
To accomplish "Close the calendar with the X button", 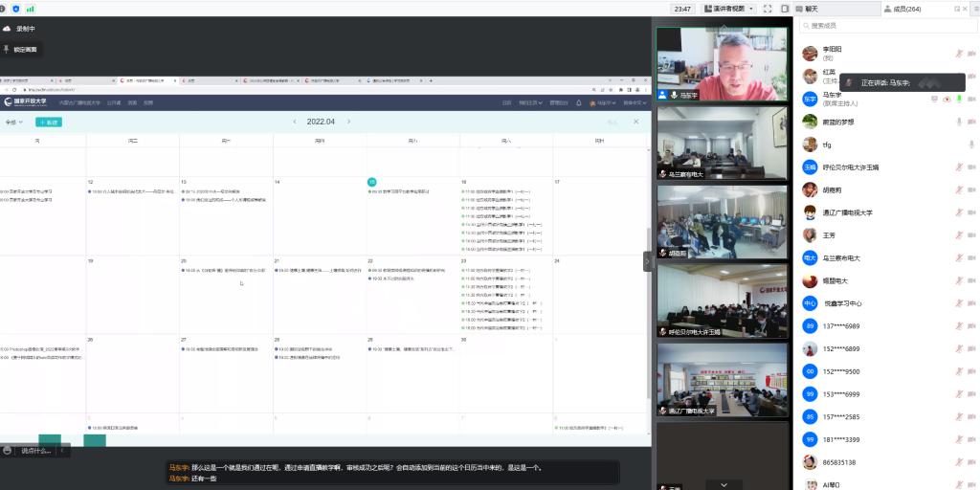I will coord(636,122).
